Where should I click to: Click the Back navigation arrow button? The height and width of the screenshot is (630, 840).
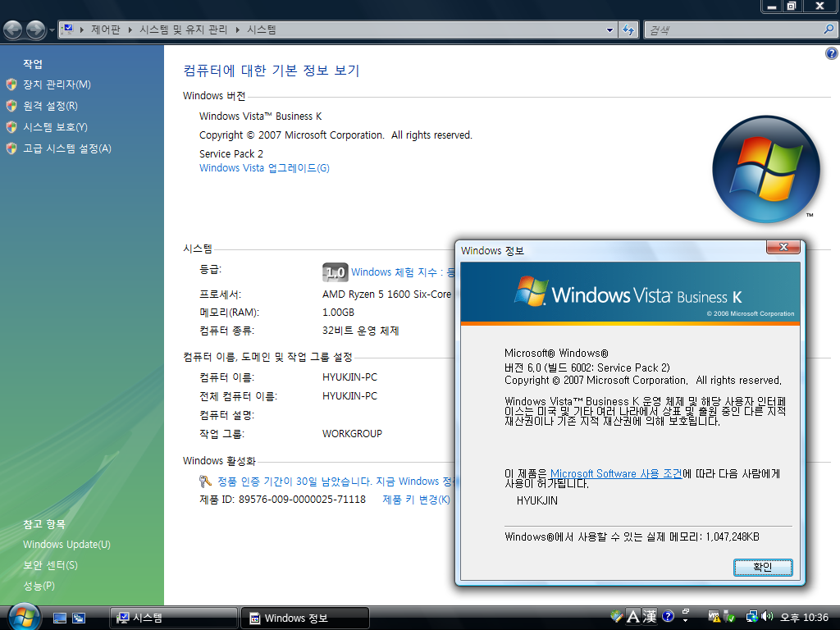13,30
